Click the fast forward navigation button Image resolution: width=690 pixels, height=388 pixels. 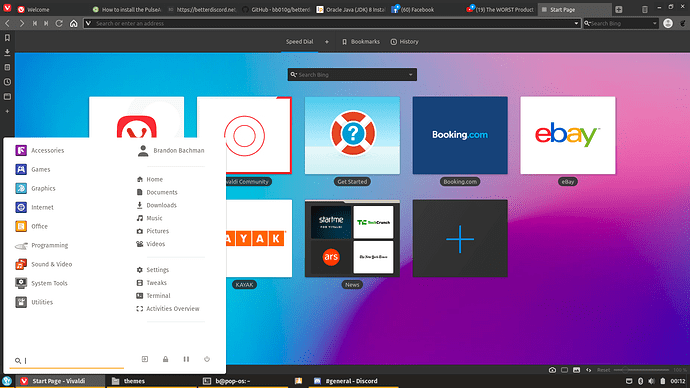(x=46, y=23)
